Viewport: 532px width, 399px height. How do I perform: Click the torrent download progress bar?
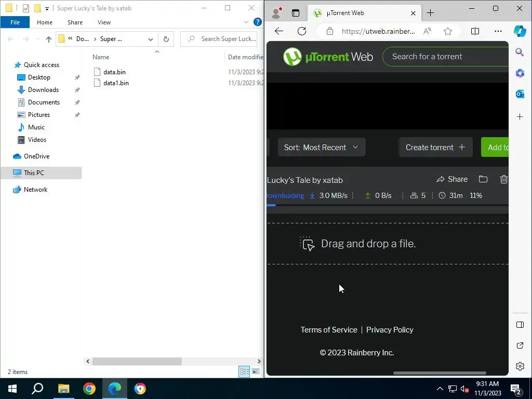click(x=388, y=205)
